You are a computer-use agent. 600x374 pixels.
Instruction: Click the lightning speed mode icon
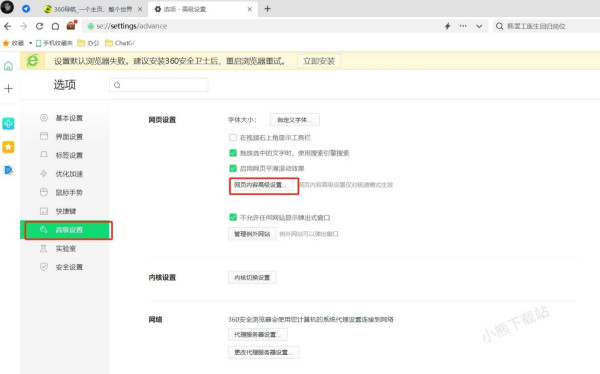click(447, 26)
